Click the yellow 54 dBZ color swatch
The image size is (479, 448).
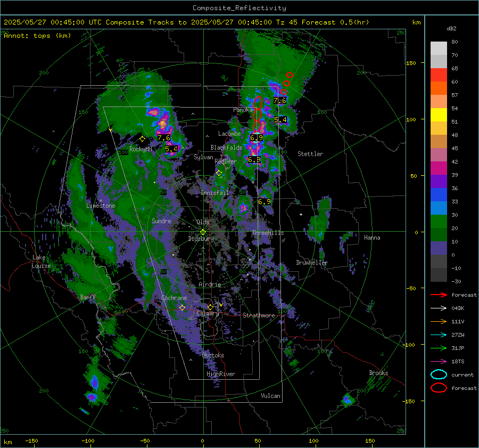click(439, 115)
